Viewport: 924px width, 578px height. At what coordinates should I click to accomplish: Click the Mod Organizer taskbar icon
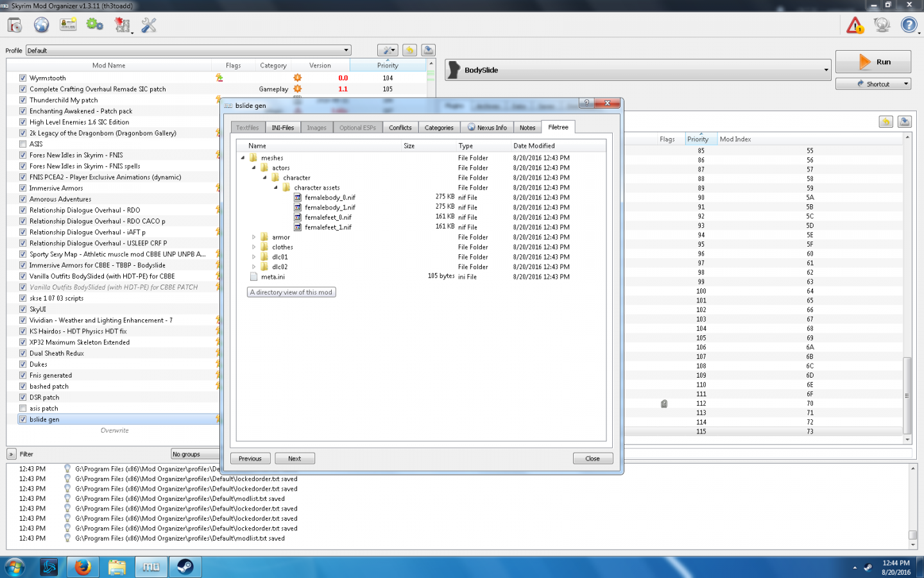151,567
